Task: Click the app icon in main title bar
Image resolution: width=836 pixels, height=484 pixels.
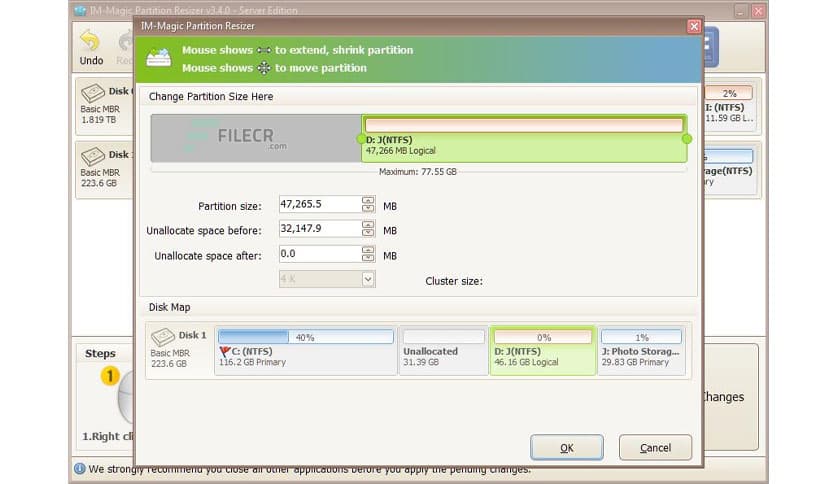Action: pos(80,10)
